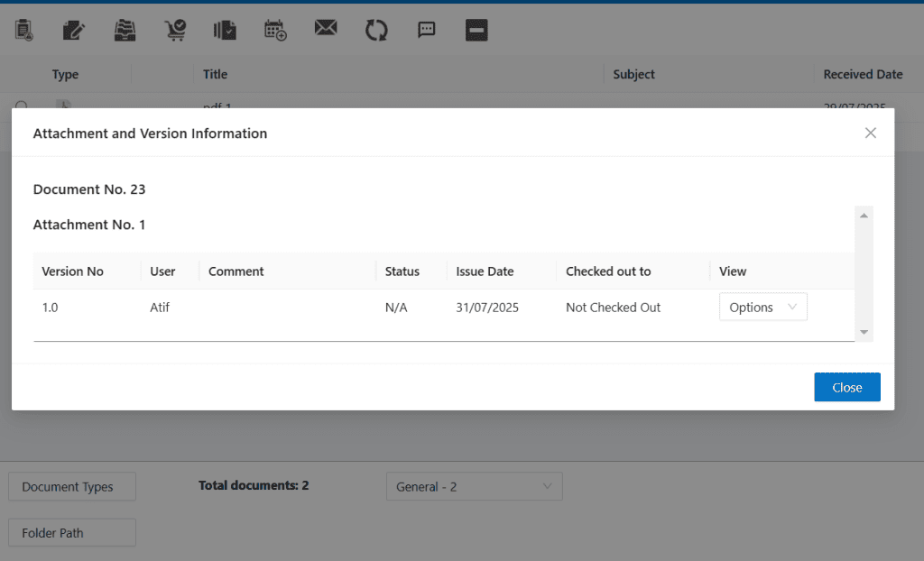The image size is (924, 561).
Task: Click the Folder Path button
Action: [72, 533]
